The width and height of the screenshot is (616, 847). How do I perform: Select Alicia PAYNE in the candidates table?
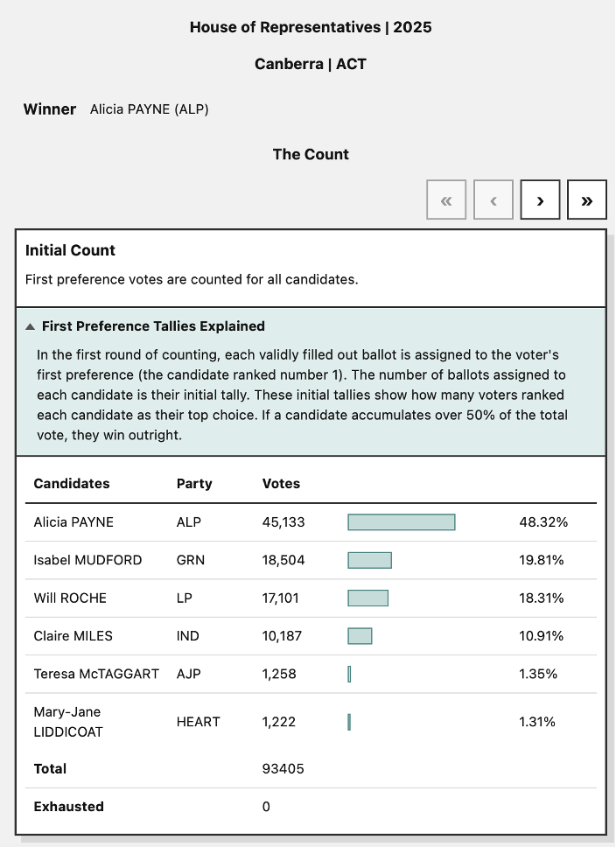click(73, 521)
